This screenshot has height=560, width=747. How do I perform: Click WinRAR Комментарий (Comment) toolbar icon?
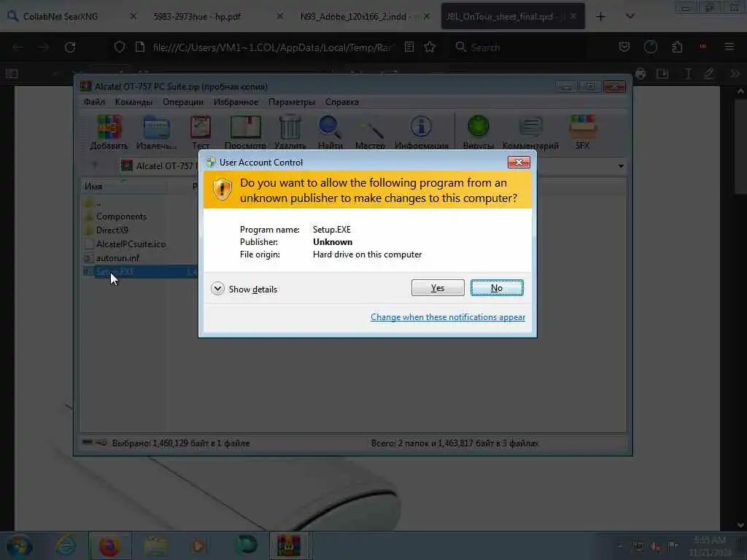click(530, 133)
